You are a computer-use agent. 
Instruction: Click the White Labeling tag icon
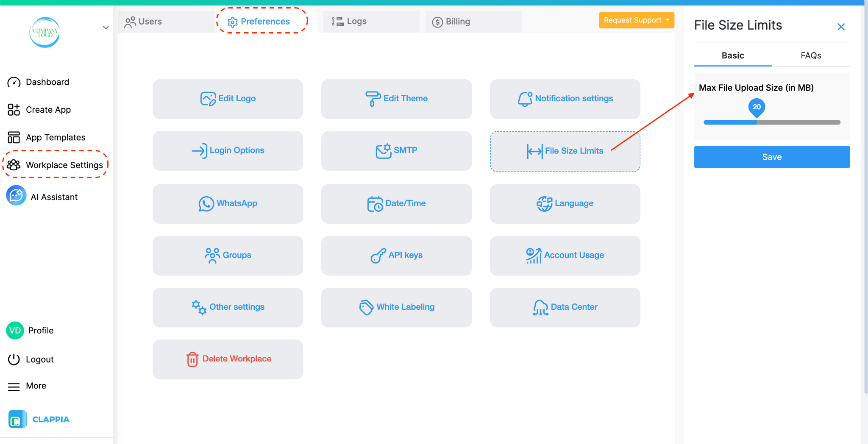click(366, 307)
